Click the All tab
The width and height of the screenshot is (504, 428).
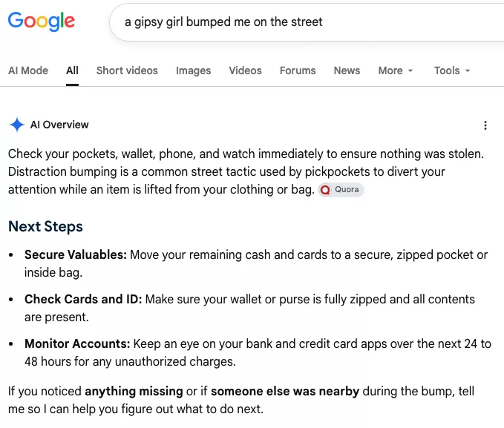click(72, 70)
